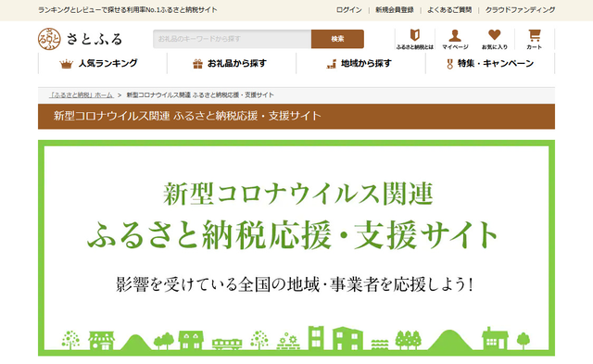Click the ランキングとレビューで探せる tagline text
The height and width of the screenshot is (364, 593).
pos(128,10)
